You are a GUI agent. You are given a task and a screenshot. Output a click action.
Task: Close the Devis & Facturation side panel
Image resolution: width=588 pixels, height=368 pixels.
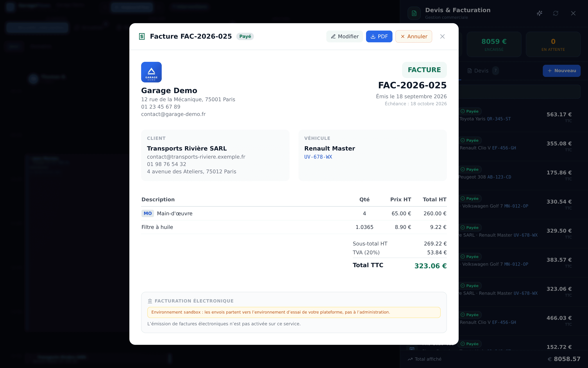pyautogui.click(x=573, y=13)
